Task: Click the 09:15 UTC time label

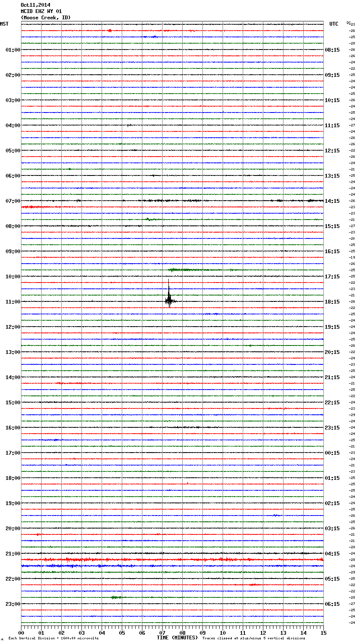Action: point(332,75)
